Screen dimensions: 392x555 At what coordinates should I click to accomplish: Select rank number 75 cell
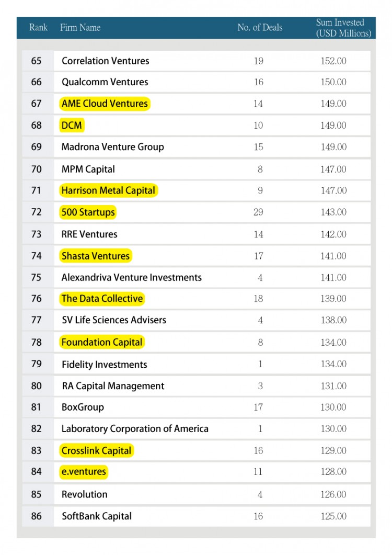click(x=36, y=278)
